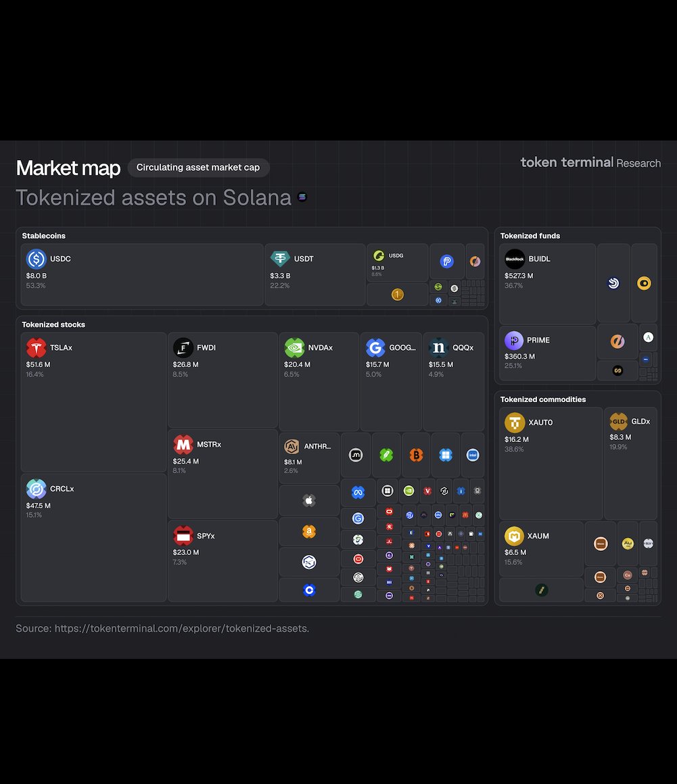This screenshot has height=784, width=677.
Task: Click the 22.2% USDT share
Action: [280, 286]
